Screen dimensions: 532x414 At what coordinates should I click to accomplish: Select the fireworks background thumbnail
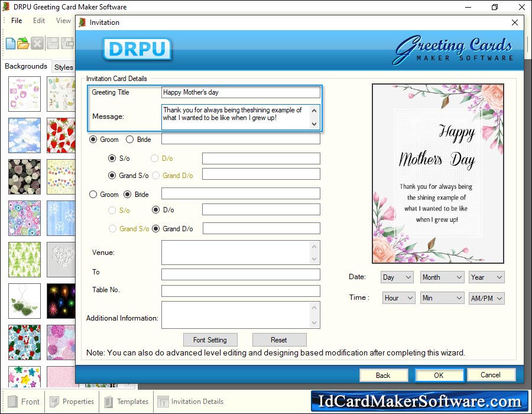coord(61,301)
